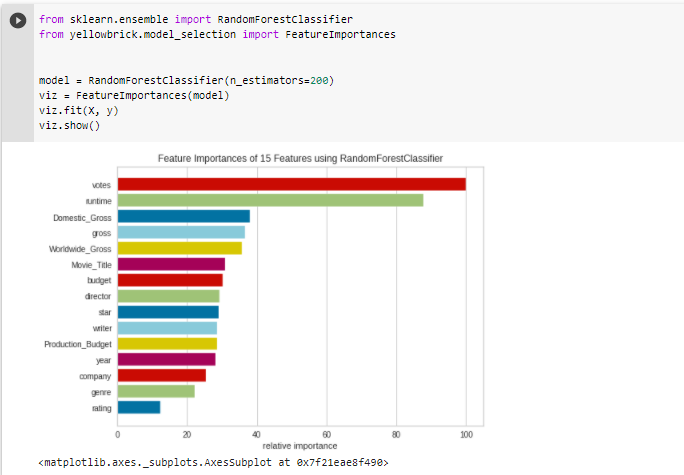684x475 pixels.
Task: Click the company axis label
Action: [x=95, y=376]
